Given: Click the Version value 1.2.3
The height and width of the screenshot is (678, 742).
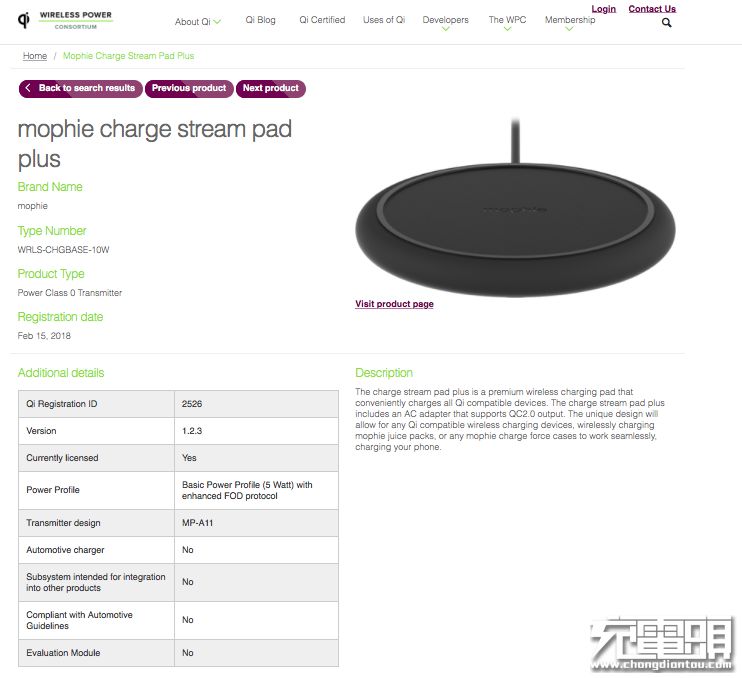Looking at the screenshot, I should coord(192,431).
